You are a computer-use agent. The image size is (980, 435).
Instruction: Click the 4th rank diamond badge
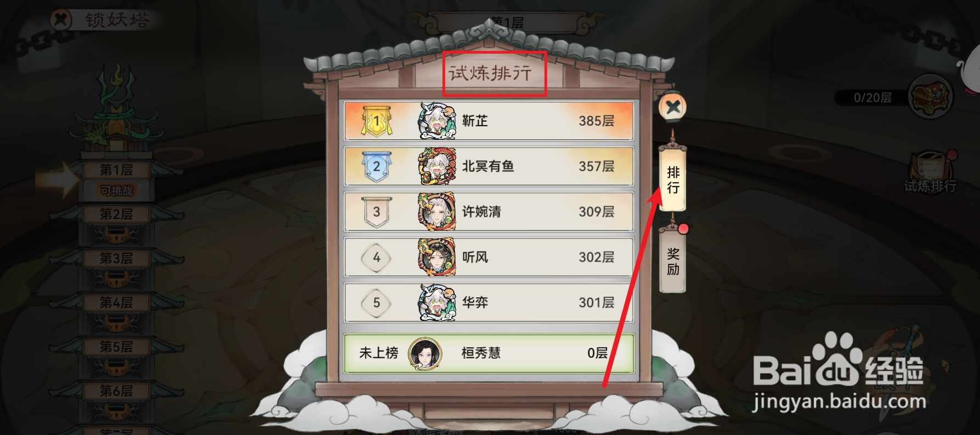(376, 257)
